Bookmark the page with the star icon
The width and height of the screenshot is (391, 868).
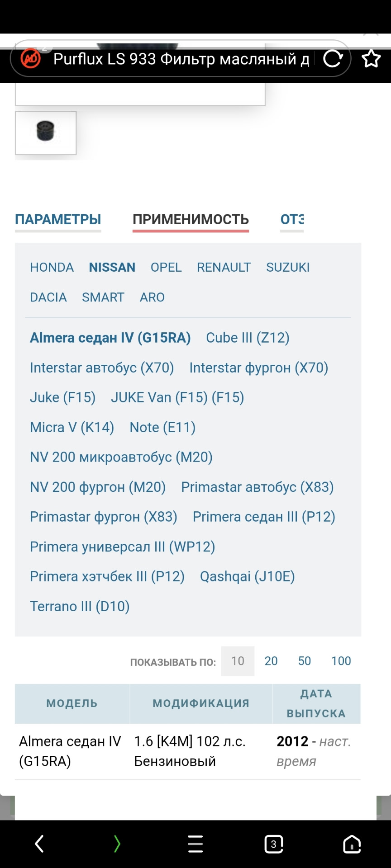[371, 59]
